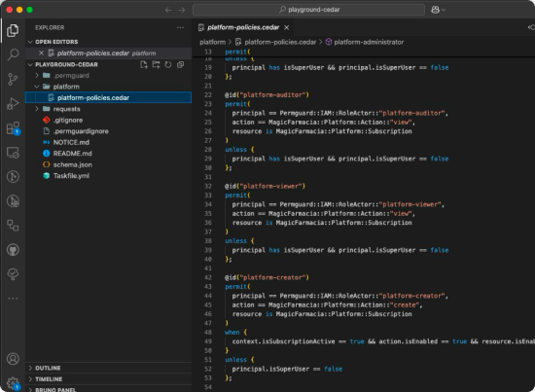Open Manage settings gear
This screenshot has width=535, height=392.
[x=13, y=383]
